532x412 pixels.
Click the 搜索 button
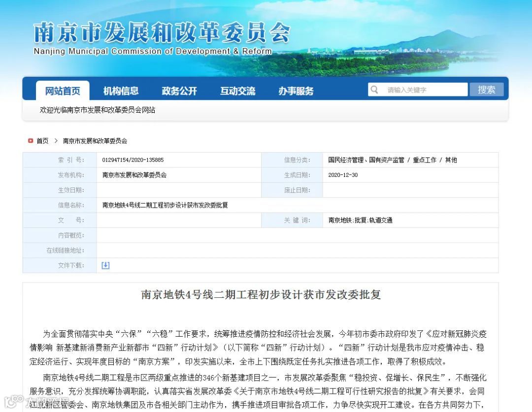pos(487,90)
